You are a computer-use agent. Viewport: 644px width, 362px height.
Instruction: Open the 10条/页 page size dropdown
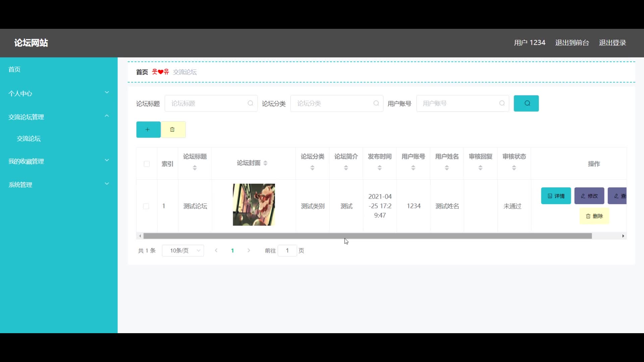click(183, 251)
